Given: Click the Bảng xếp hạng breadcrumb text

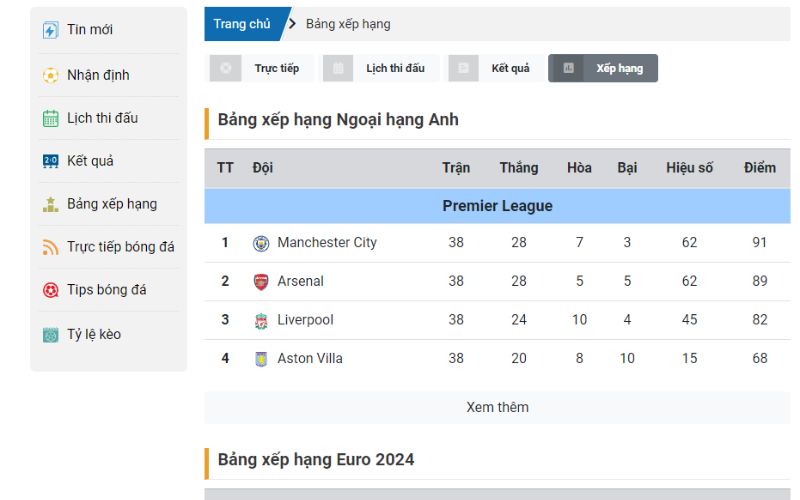Looking at the screenshot, I should click(x=348, y=24).
